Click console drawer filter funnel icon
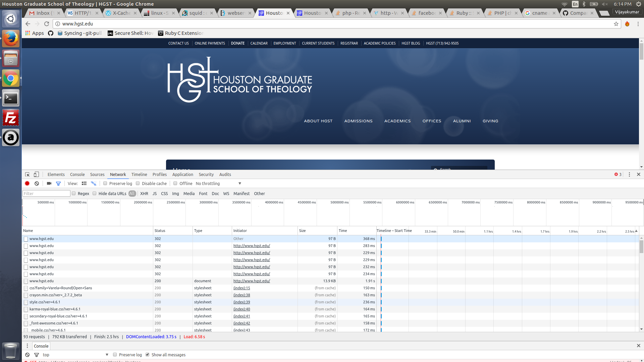The image size is (644, 362). (x=37, y=355)
